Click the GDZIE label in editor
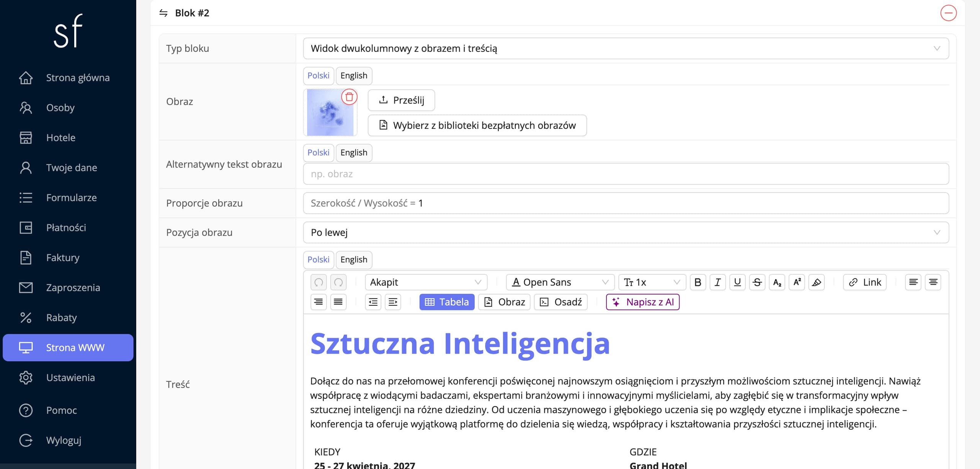This screenshot has width=980, height=469. 643,452
